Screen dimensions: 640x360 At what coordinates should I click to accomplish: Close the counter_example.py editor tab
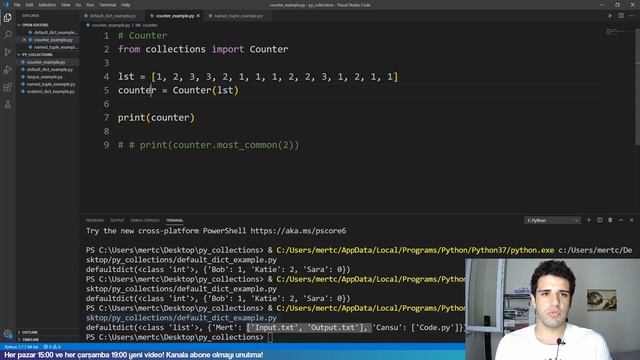click(198, 16)
